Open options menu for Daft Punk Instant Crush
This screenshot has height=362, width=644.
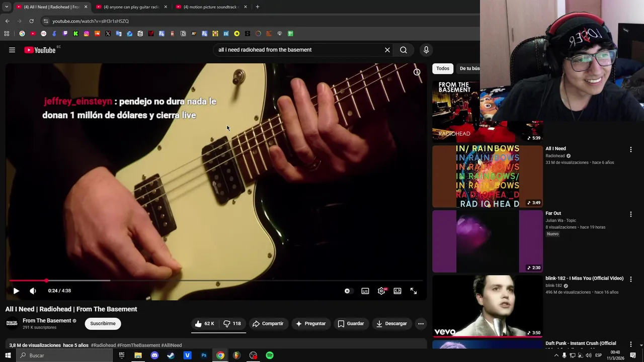coord(631,344)
